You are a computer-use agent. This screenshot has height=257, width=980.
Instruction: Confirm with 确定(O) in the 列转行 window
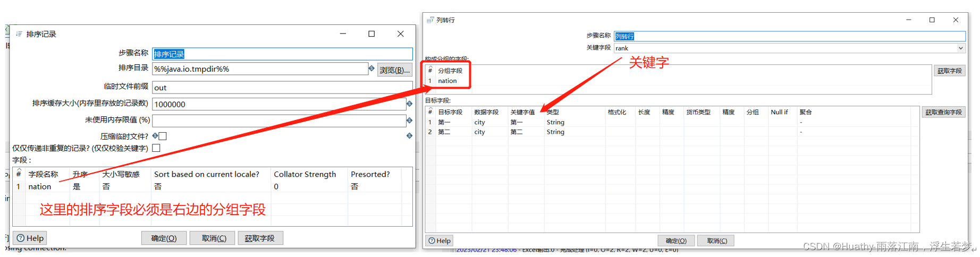click(x=676, y=241)
